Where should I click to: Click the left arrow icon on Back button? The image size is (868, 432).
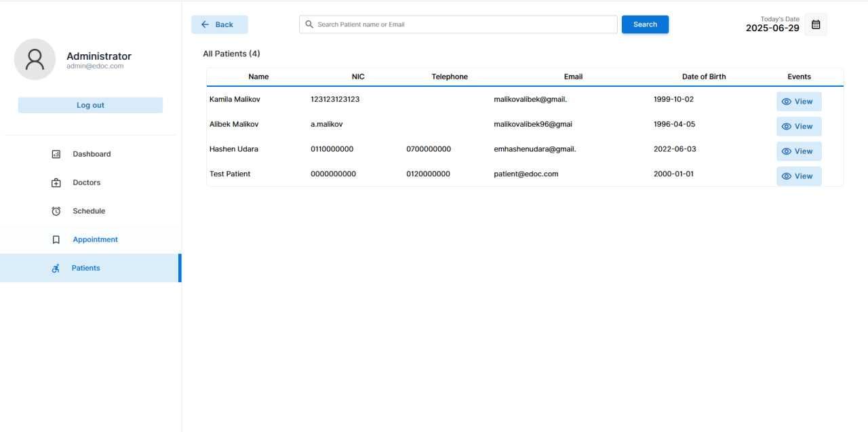pos(205,24)
